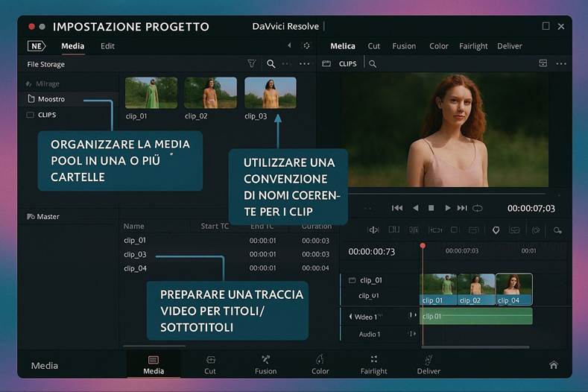Select the clip_01 thumbnail in media pool
Screen dimensions: 588x392
[151, 93]
